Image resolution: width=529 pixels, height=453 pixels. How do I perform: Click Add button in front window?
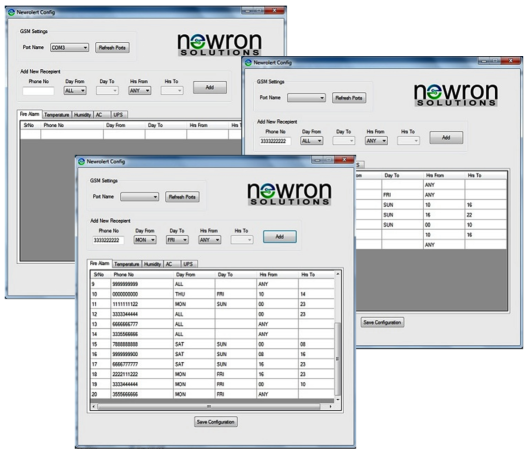pos(280,236)
